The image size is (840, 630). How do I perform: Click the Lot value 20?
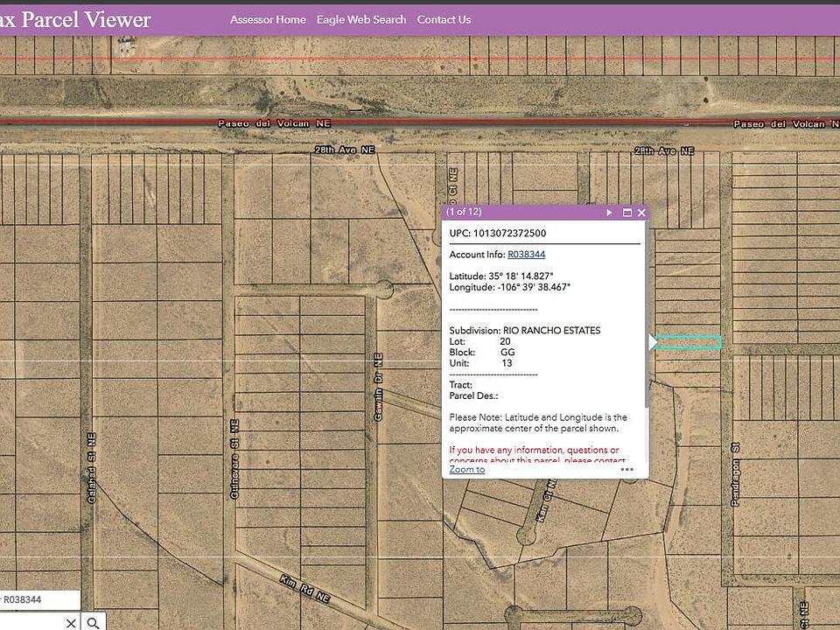click(505, 341)
